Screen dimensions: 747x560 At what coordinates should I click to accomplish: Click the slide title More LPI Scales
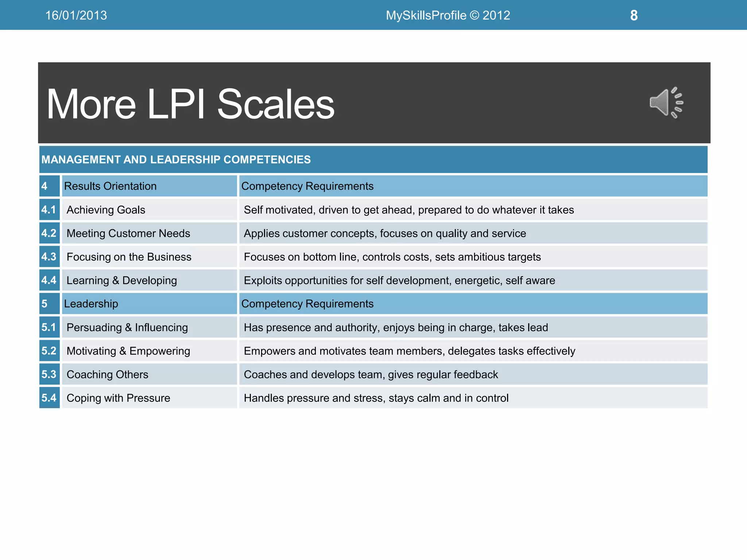coord(190,104)
